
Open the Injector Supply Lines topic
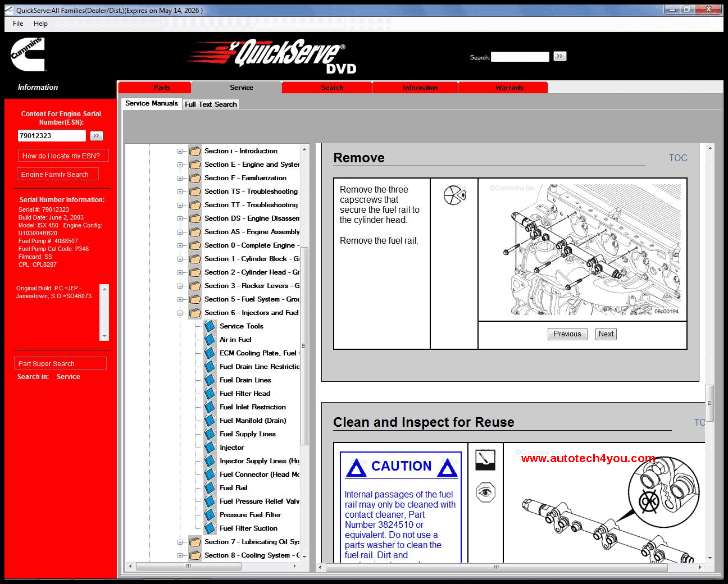point(260,461)
